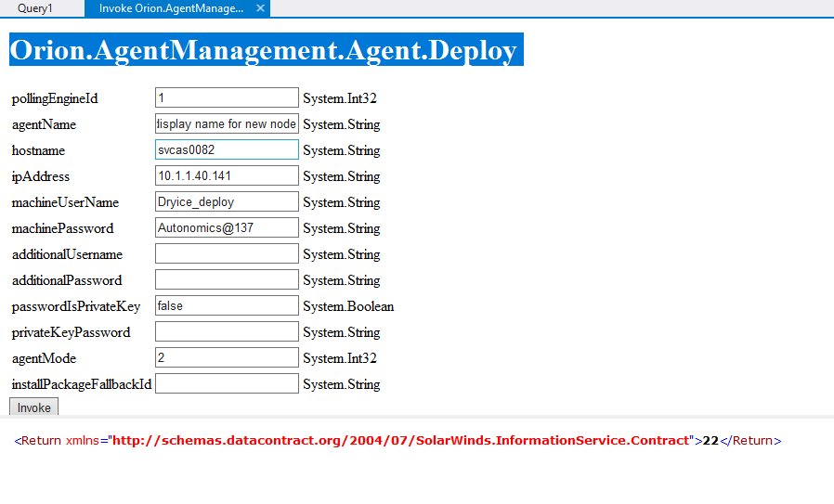The width and height of the screenshot is (834, 504).
Task: Close the Invoke Orion.AgentManage tab
Action: click(x=260, y=8)
